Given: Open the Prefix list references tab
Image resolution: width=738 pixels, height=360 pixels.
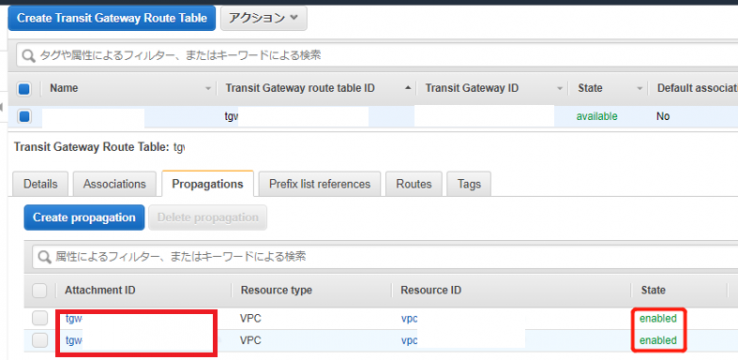Looking at the screenshot, I should click(x=320, y=184).
